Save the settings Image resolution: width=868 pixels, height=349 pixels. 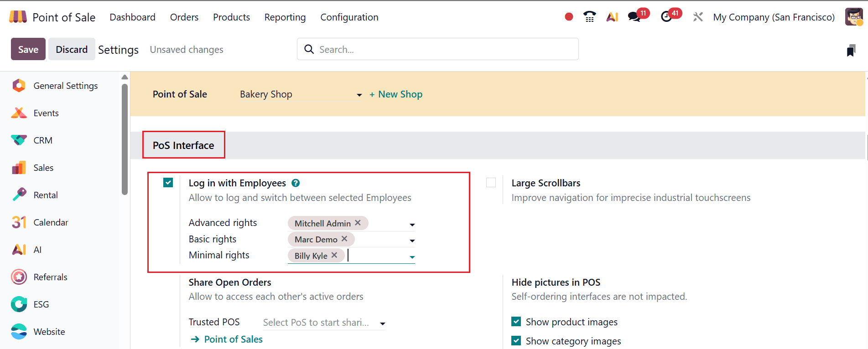click(28, 49)
